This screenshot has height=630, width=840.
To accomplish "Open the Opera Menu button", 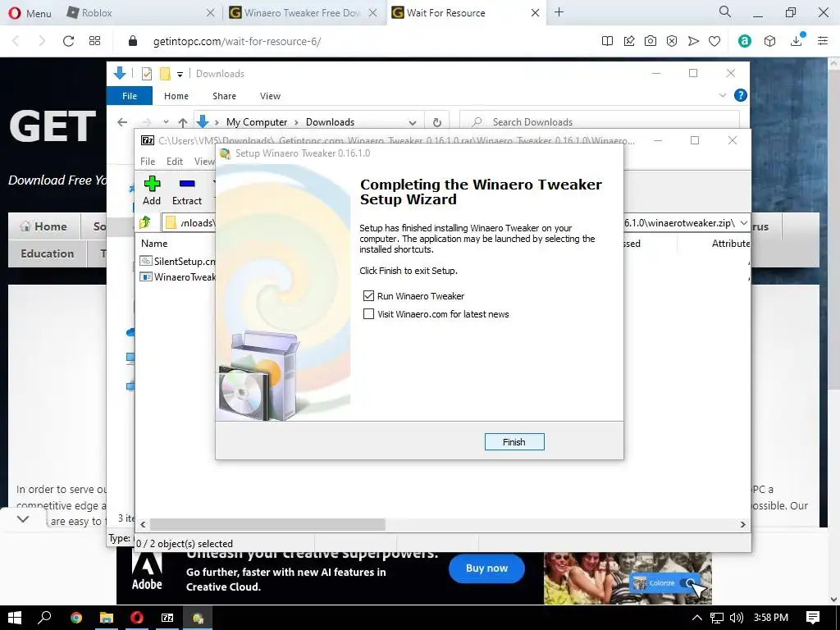I will click(30, 13).
